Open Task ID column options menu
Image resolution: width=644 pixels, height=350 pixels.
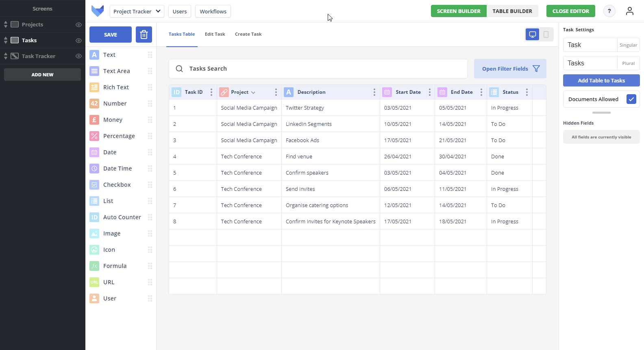(x=211, y=92)
